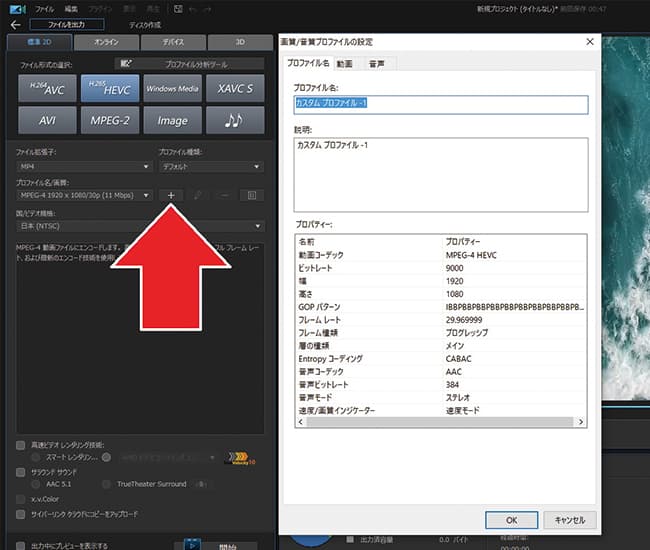Click the MPEG-4 HEVC property value

click(471, 255)
